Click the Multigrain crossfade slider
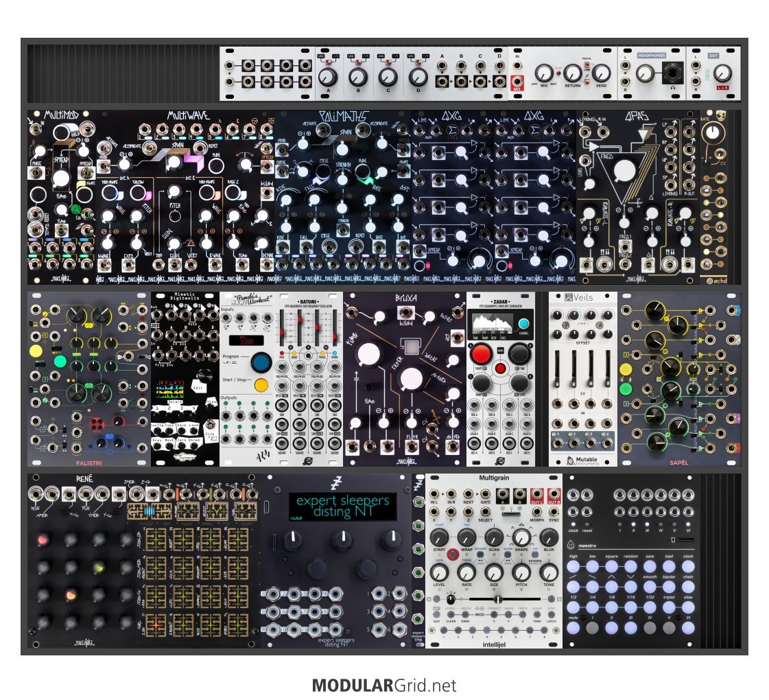Viewport: 769px width, 700px height. (x=497, y=599)
